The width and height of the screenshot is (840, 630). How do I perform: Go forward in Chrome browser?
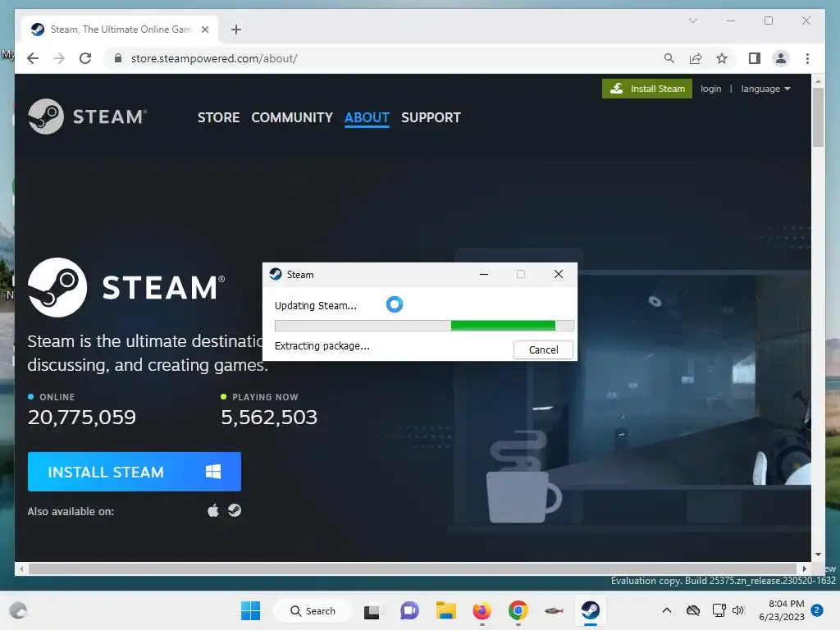[59, 58]
